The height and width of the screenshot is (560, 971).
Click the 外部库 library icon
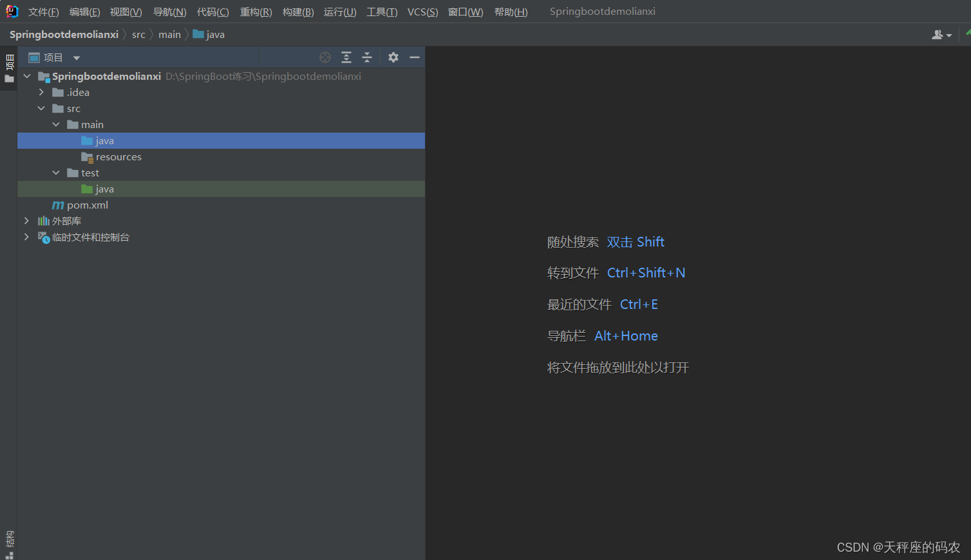[x=43, y=221]
